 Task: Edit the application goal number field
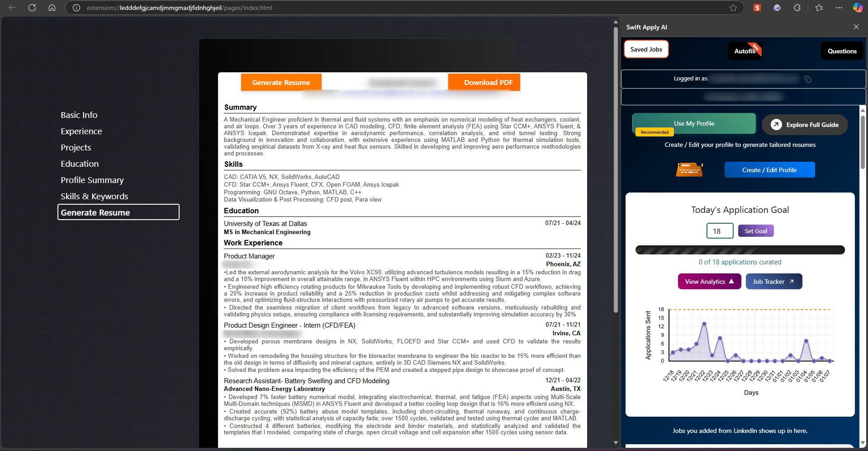tap(720, 231)
